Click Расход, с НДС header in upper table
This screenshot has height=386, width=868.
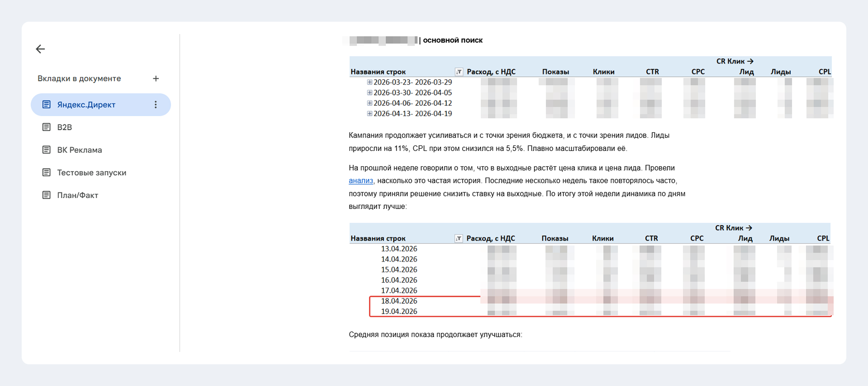click(x=491, y=72)
